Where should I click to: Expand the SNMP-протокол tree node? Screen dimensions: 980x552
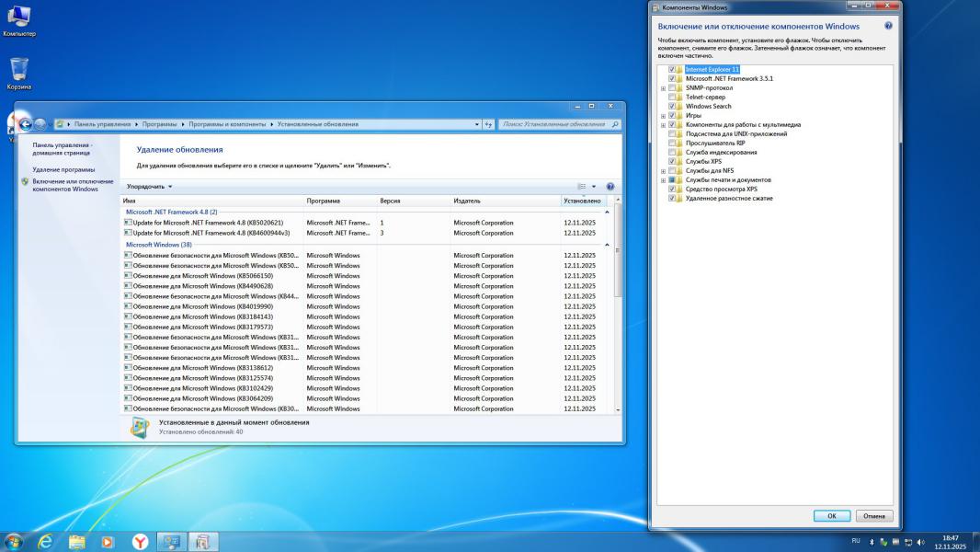663,88
